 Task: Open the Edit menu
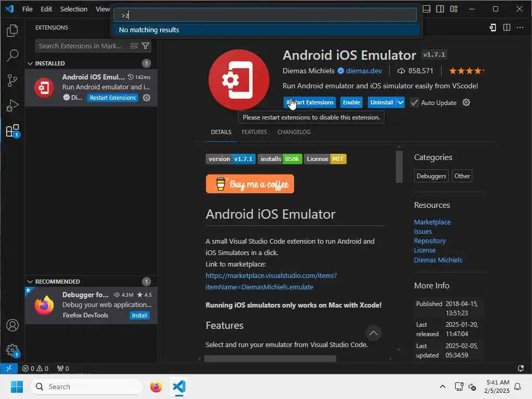coord(46,9)
